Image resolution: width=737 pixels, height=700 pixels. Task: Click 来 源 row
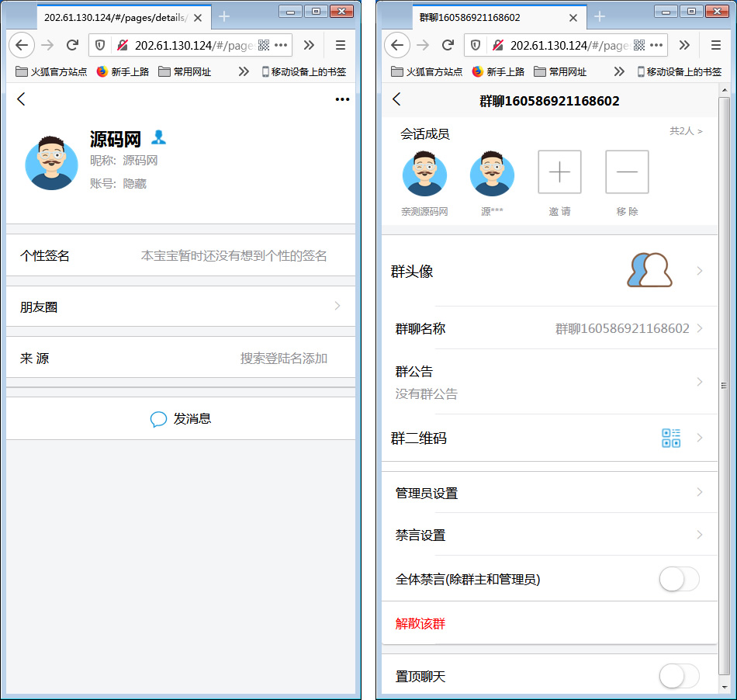(x=181, y=359)
